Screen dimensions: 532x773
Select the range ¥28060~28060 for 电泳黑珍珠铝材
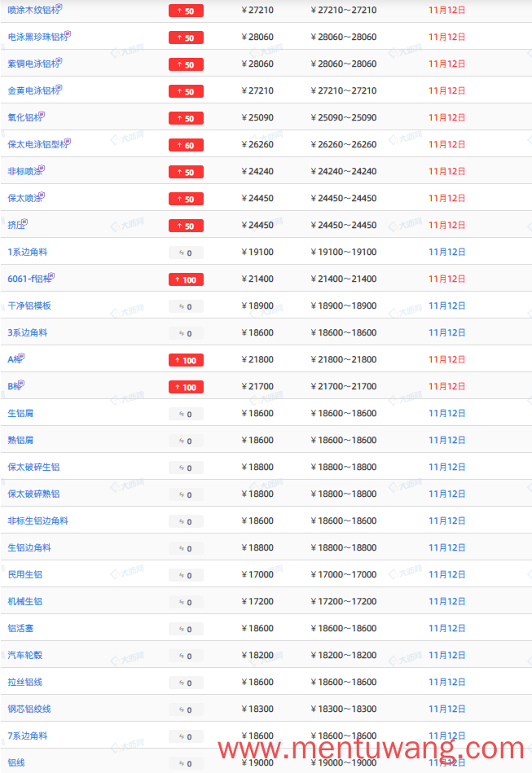[x=344, y=37]
